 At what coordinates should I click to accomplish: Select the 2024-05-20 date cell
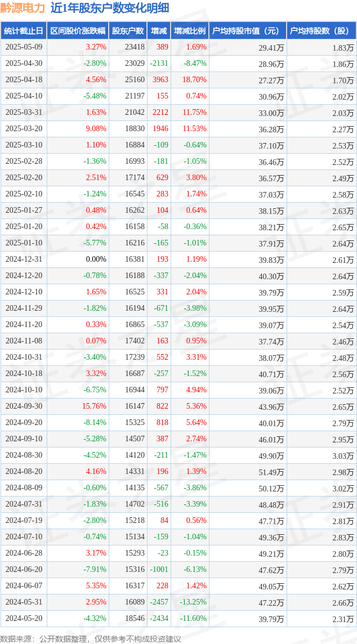click(24, 618)
